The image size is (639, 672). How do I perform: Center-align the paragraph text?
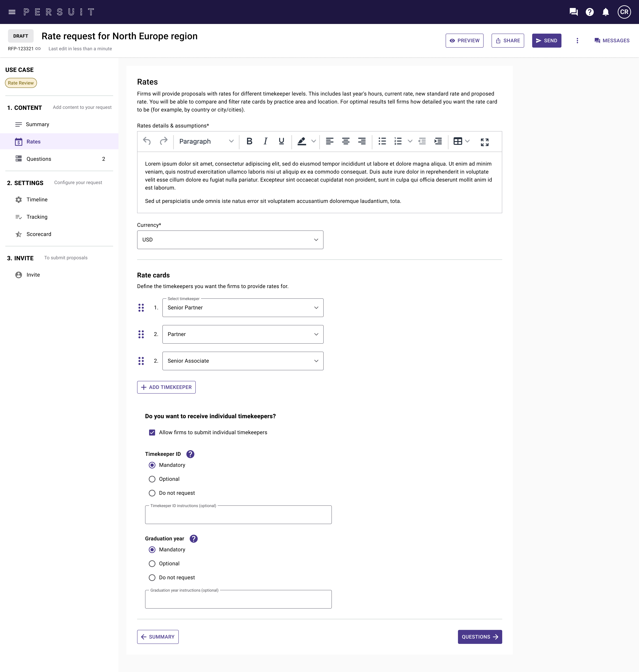click(x=345, y=141)
